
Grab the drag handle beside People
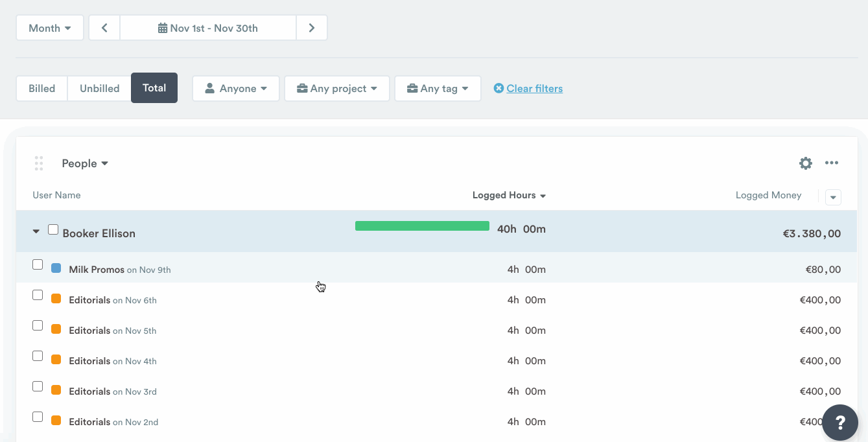pyautogui.click(x=39, y=163)
